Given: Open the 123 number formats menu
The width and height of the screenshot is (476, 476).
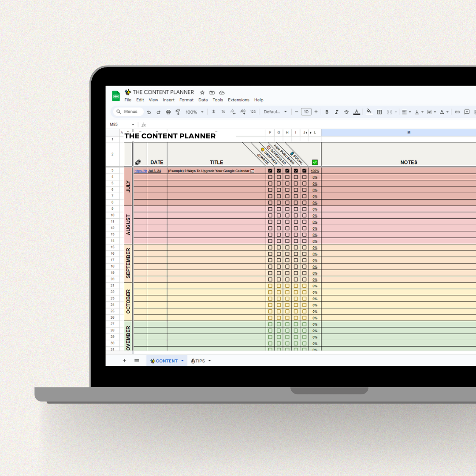Looking at the screenshot, I should click(253, 112).
